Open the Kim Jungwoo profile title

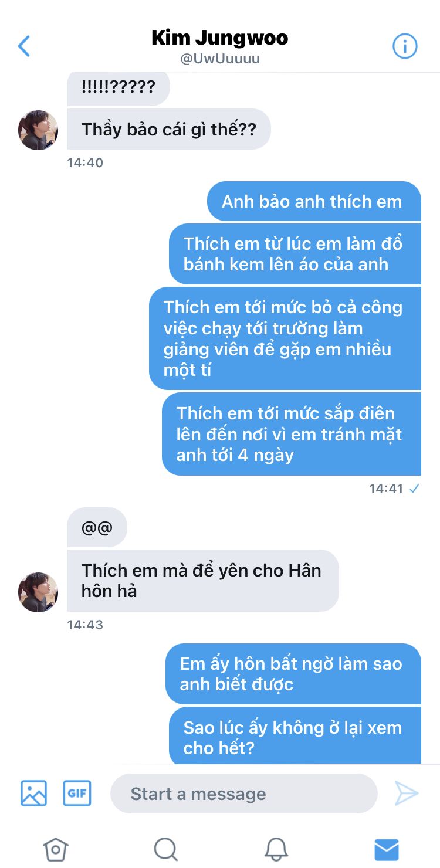pyautogui.click(x=220, y=38)
